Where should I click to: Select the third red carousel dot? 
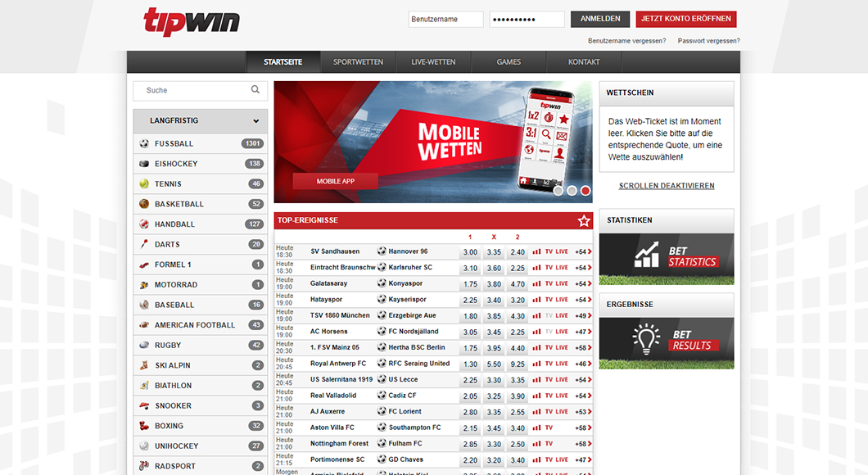pyautogui.click(x=585, y=191)
